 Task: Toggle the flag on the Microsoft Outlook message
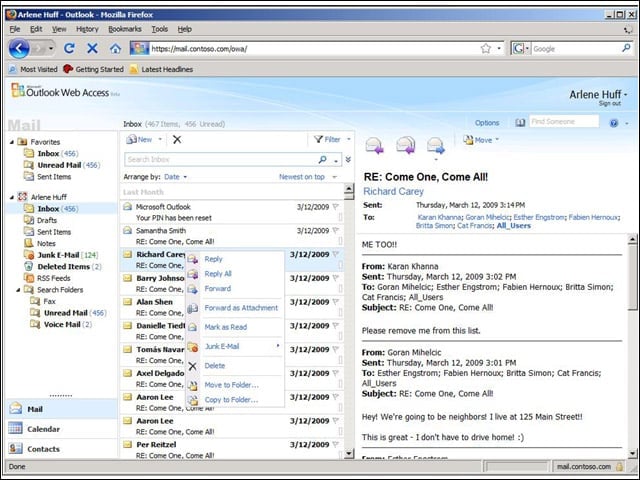click(x=336, y=207)
